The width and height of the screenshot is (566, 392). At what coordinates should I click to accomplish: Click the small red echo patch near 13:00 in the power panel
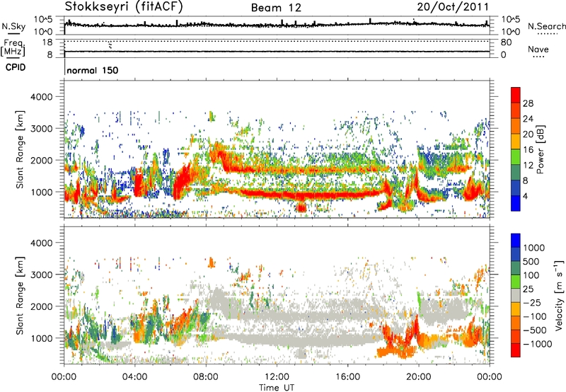point(301,207)
